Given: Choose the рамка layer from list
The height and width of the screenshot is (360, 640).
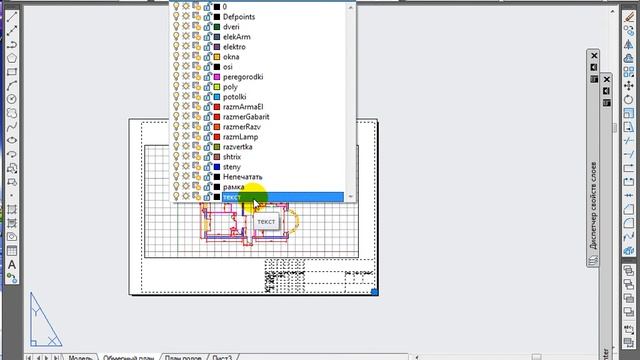Looking at the screenshot, I should tap(233, 187).
